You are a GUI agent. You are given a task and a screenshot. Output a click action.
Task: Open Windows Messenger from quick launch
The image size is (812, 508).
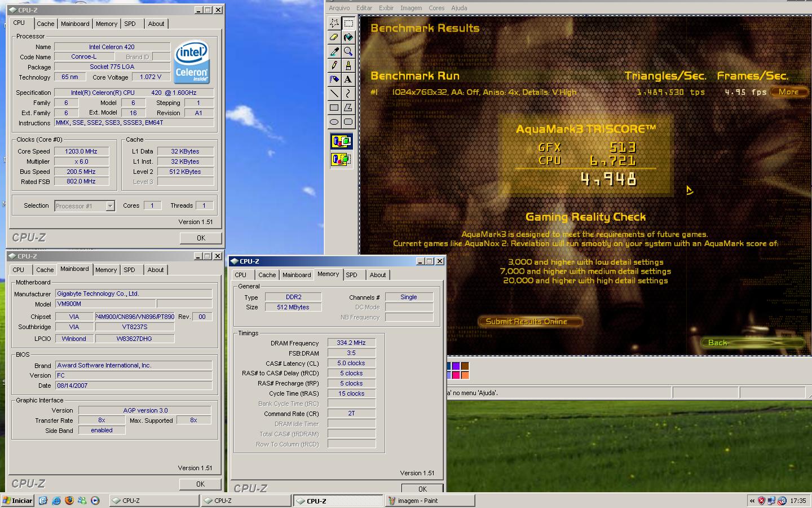pos(82,501)
